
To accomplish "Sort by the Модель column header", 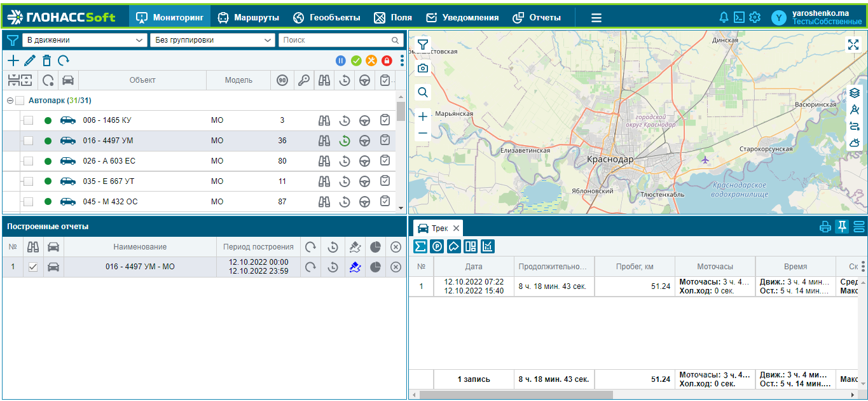I will pos(238,80).
